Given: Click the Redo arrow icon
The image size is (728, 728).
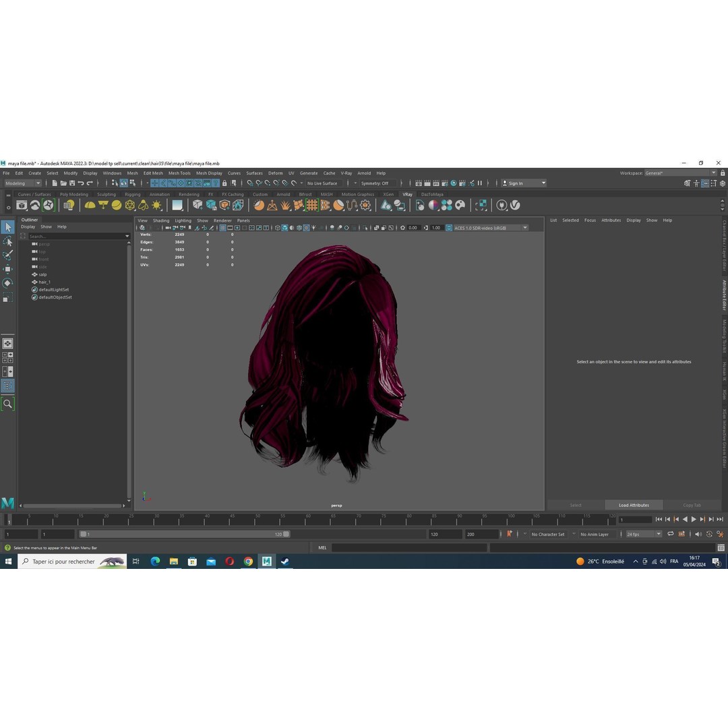Looking at the screenshot, I should (x=90, y=183).
